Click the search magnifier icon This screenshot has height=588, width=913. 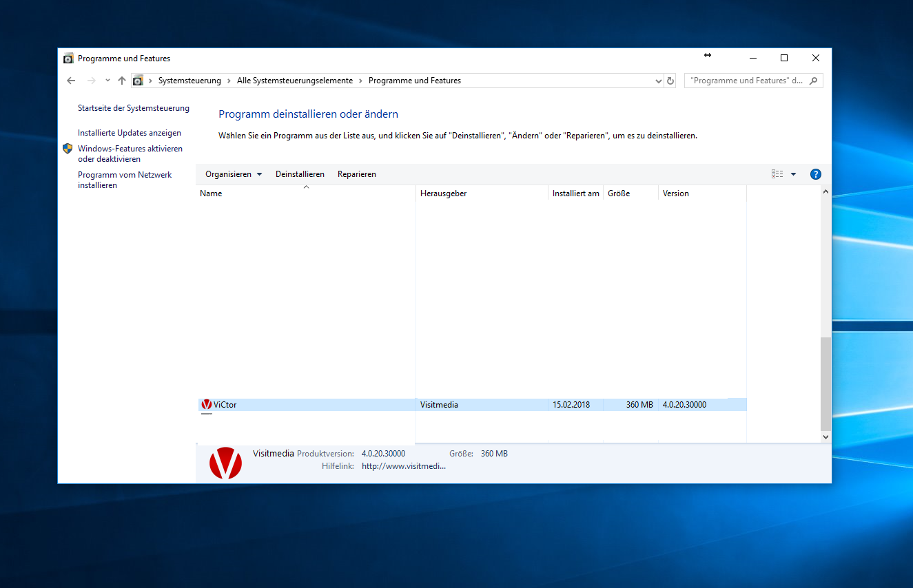tap(814, 81)
